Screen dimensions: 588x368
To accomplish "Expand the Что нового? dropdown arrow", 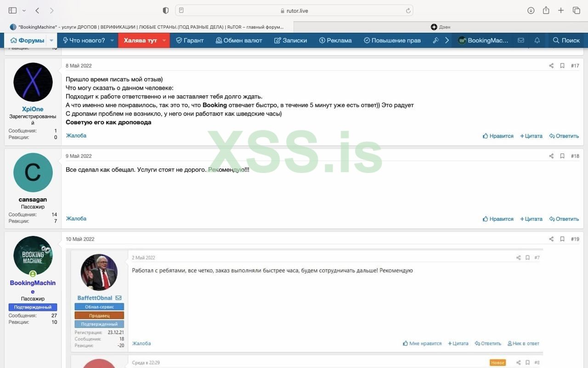I will pos(112,40).
